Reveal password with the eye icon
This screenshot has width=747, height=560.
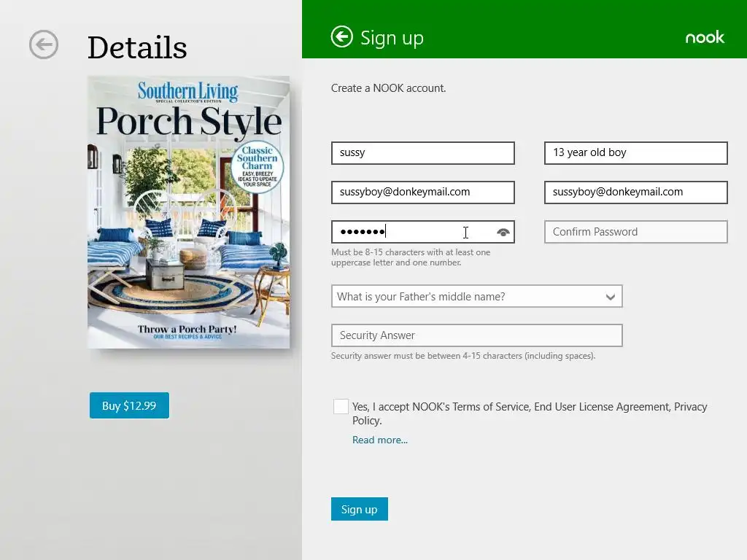tap(503, 232)
